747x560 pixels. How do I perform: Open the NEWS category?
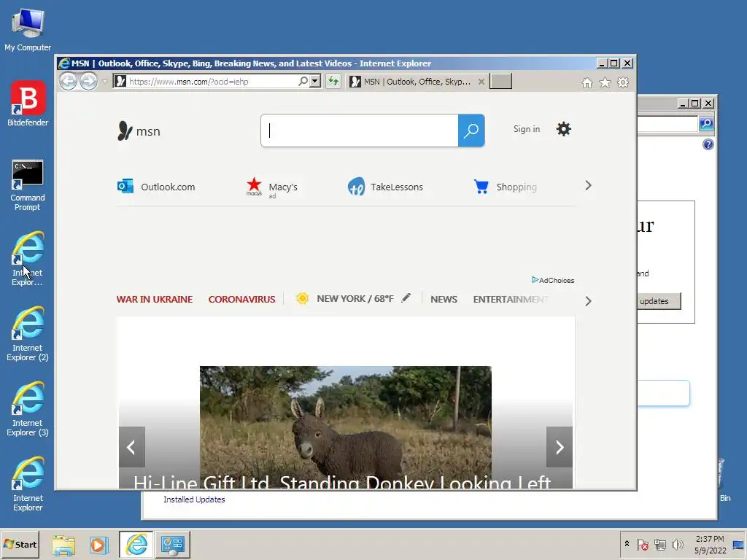[x=444, y=299]
